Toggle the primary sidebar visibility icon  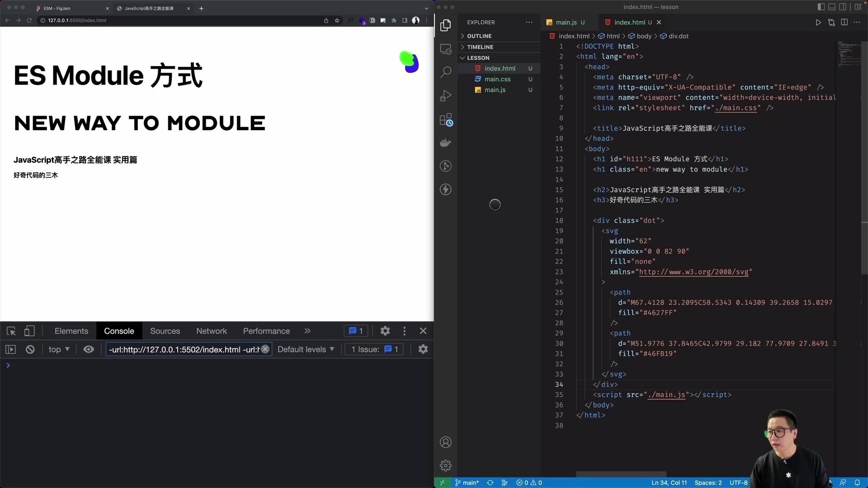point(821,7)
